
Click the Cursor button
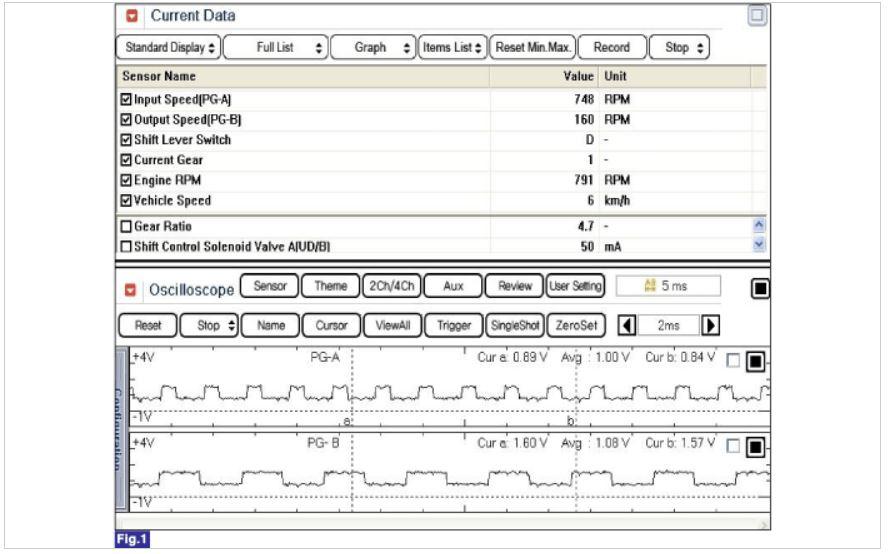point(331,326)
